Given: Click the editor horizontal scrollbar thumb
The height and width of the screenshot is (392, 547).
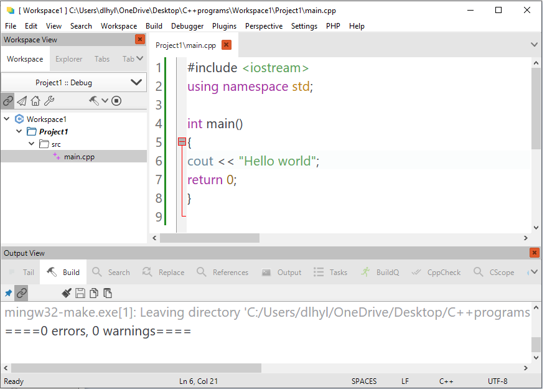Looking at the screenshot, I should point(209,238).
